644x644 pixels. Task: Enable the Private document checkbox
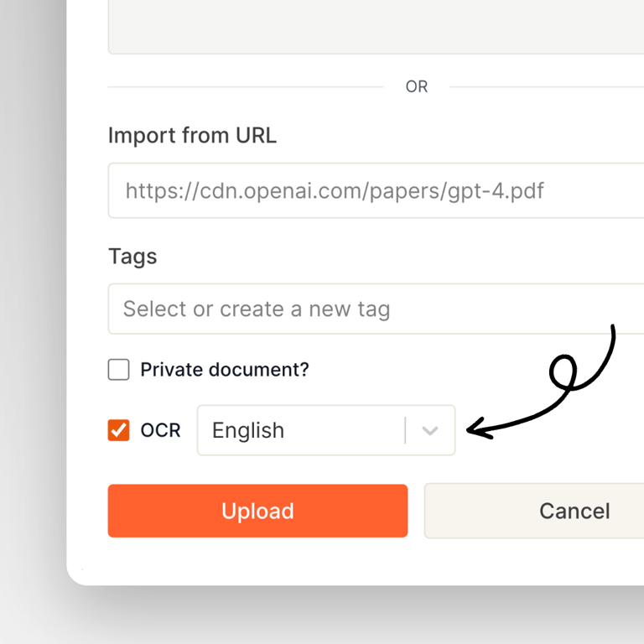pyautogui.click(x=119, y=369)
